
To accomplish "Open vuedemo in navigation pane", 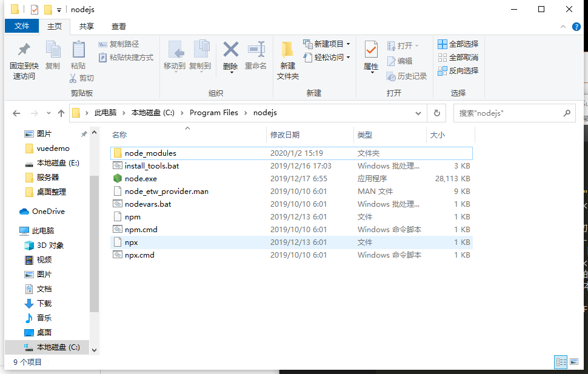I will pos(47,149).
